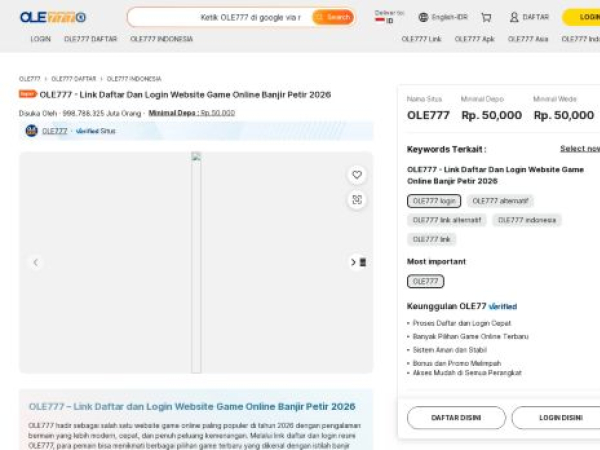Open the OLE777 Apk nav item
The width and height of the screenshot is (600, 450).
[x=474, y=39]
